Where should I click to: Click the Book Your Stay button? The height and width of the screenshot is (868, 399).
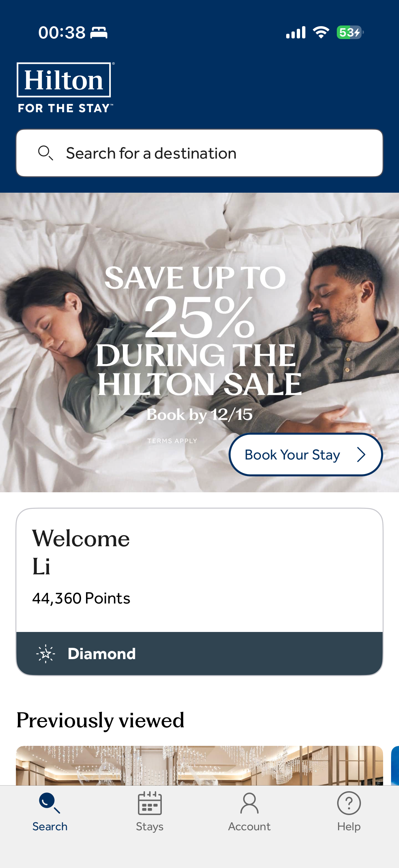pos(306,455)
